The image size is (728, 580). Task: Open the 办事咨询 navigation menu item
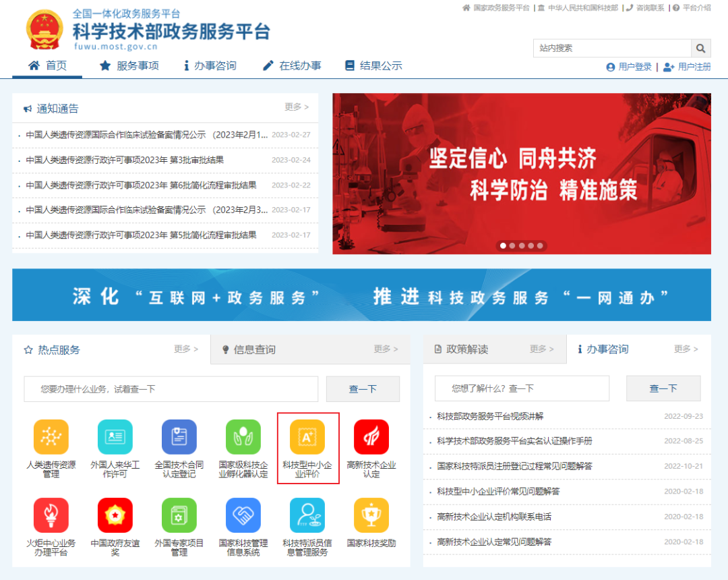(210, 66)
